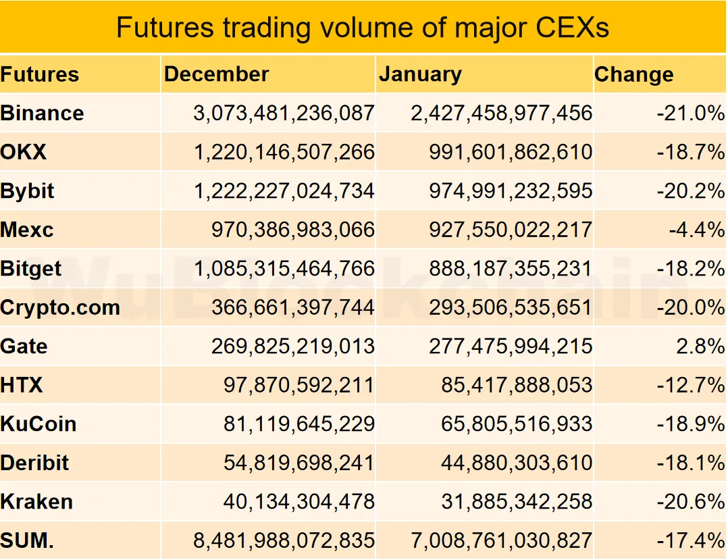Click the SUM. row label
The image size is (728, 560).
[x=27, y=540]
